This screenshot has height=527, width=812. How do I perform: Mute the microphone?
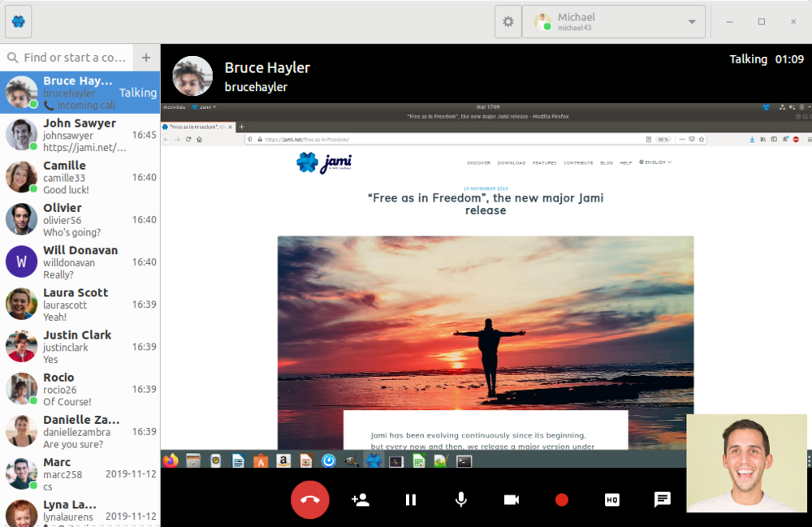click(x=461, y=499)
